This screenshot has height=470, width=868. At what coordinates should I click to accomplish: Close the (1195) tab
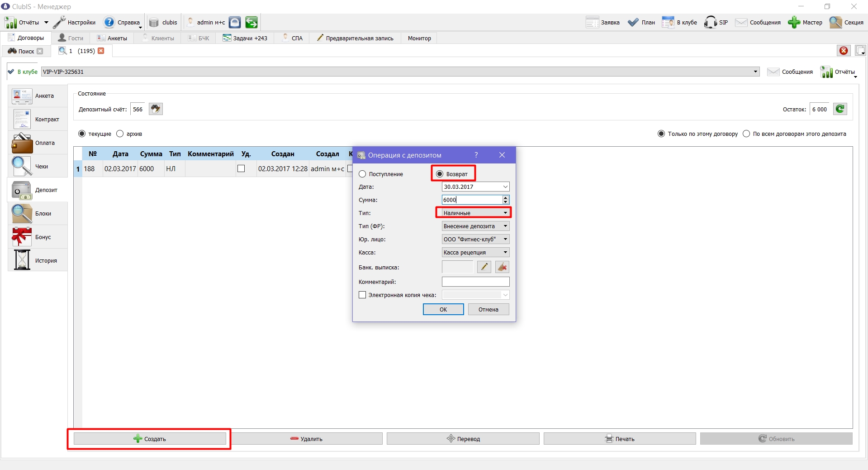tap(101, 51)
